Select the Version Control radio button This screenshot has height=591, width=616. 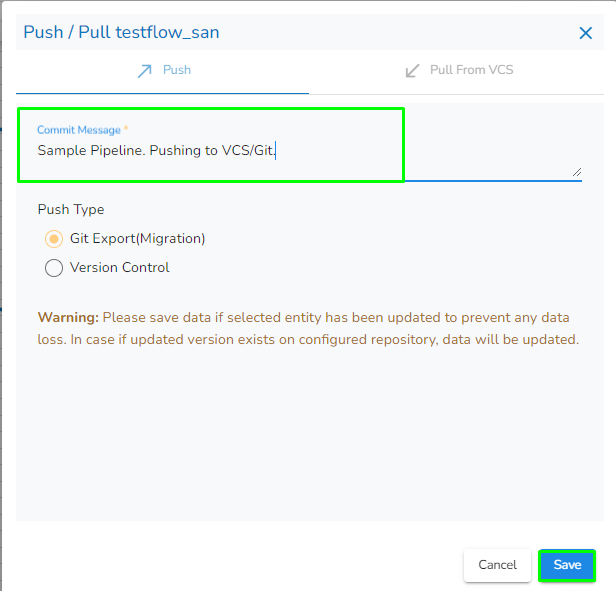pyautogui.click(x=54, y=268)
